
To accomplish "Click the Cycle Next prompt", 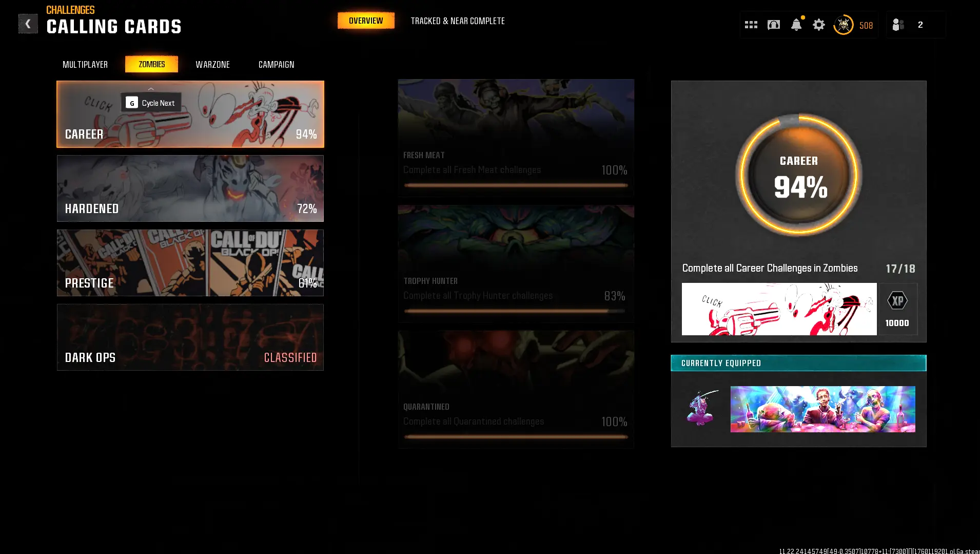I will (151, 103).
